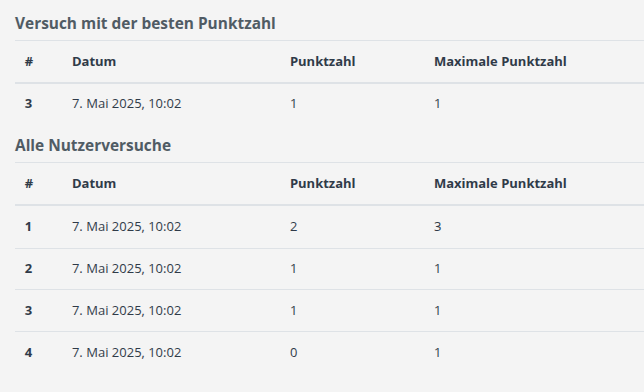Screen dimensions: 644x392
Task: Click Punktzahl header in Alle Nutzerversuche table
Action: [323, 183]
